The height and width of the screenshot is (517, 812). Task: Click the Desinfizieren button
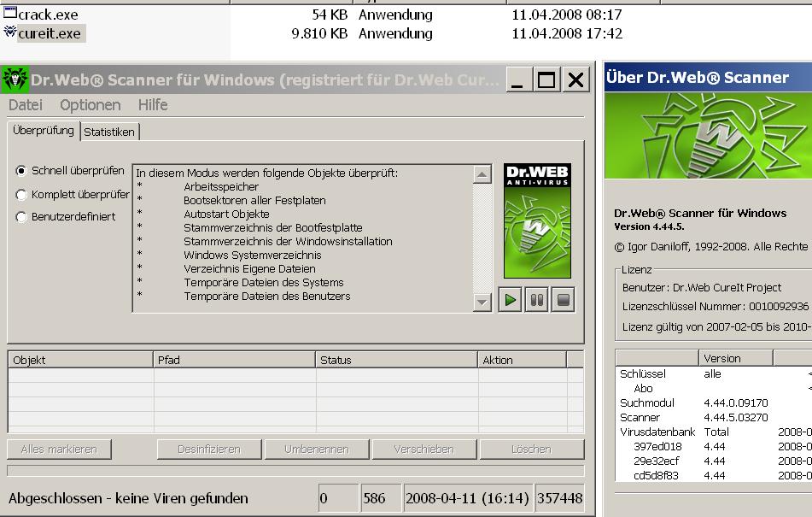209,449
